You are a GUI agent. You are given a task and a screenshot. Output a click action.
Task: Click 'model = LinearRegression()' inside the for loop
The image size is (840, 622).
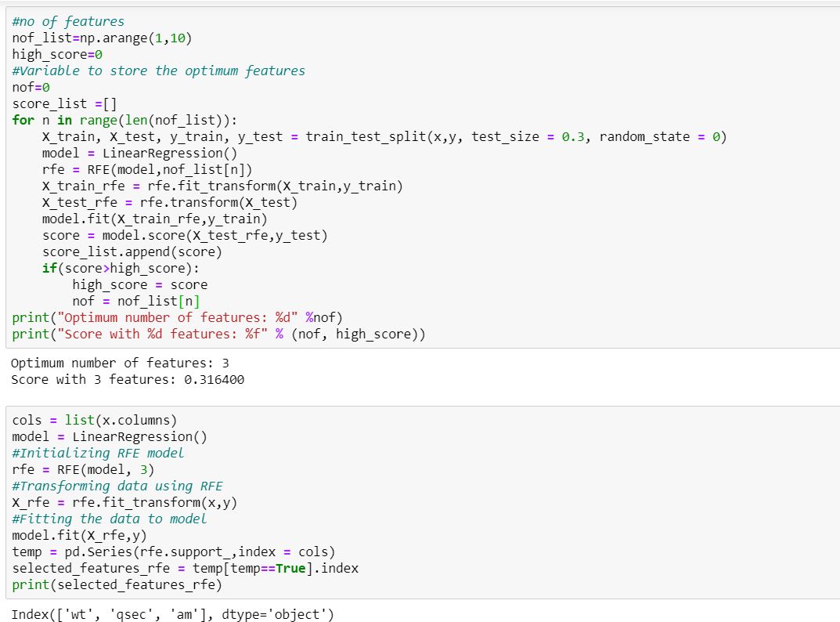[x=140, y=154]
